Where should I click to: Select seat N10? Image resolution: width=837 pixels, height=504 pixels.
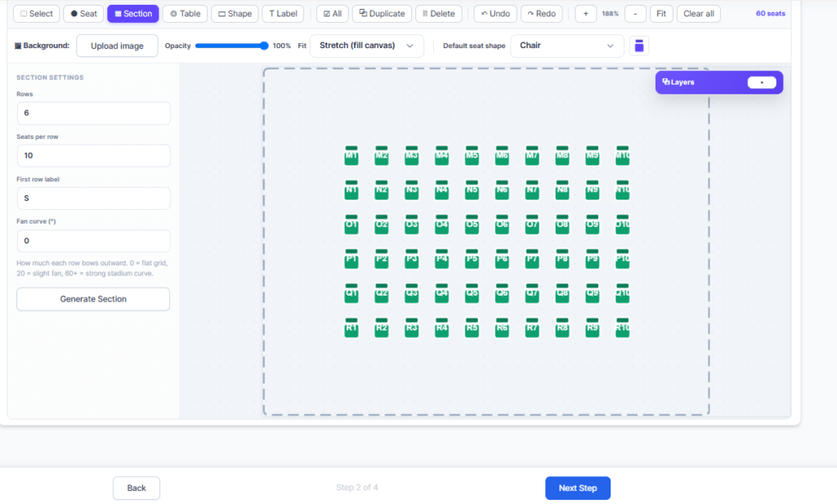click(x=622, y=190)
